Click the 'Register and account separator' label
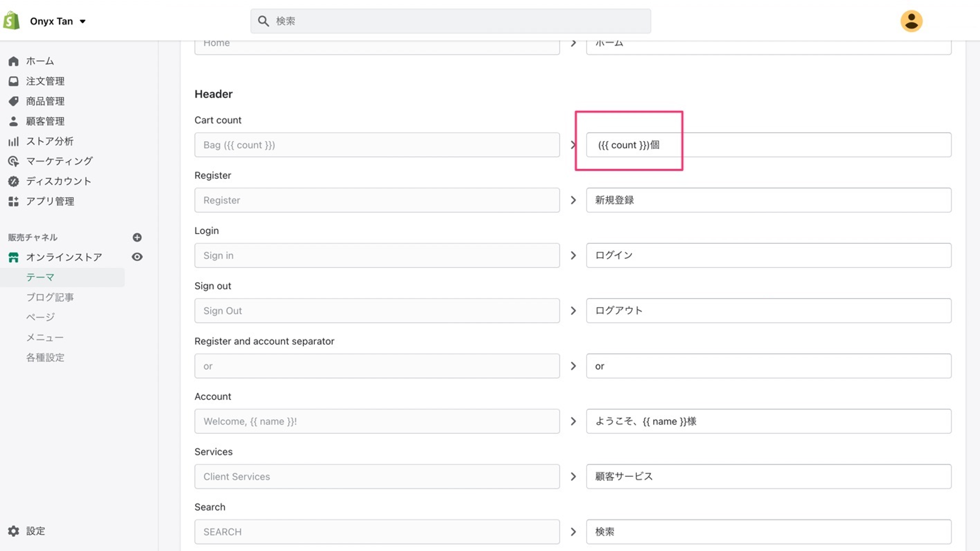This screenshot has height=551, width=980. [x=264, y=341]
